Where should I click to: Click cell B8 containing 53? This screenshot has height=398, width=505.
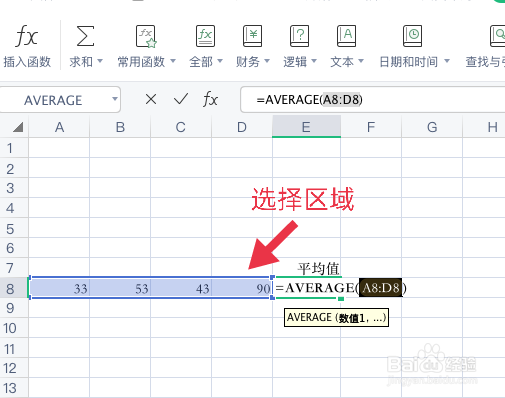pos(120,288)
